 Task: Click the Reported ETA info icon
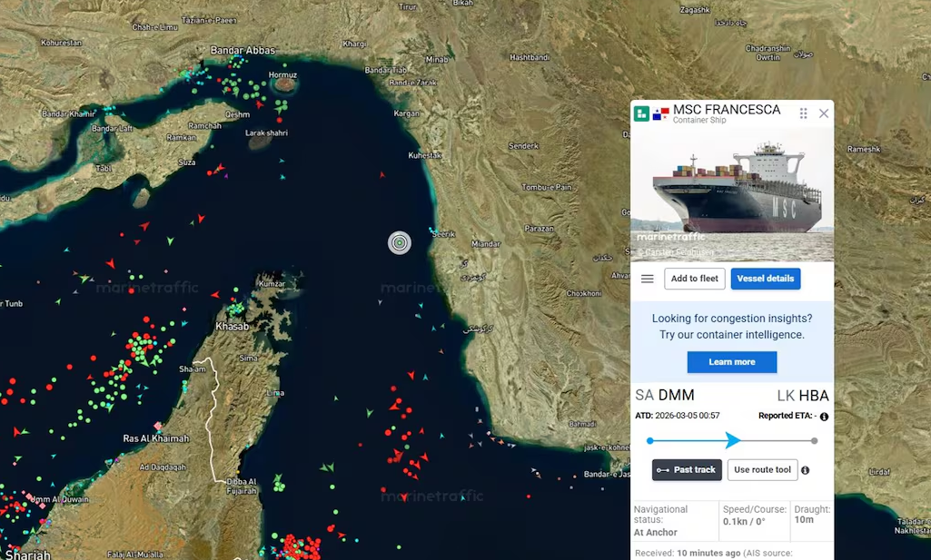pos(824,417)
